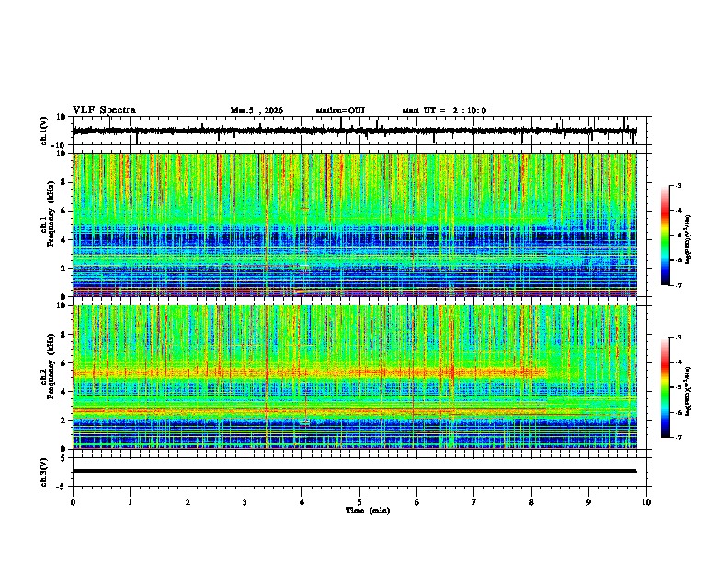Image resolution: width=728 pixels, height=563 pixels.
Task: Click the "8" tick on ch.2 frequency axis
Action: pos(63,335)
